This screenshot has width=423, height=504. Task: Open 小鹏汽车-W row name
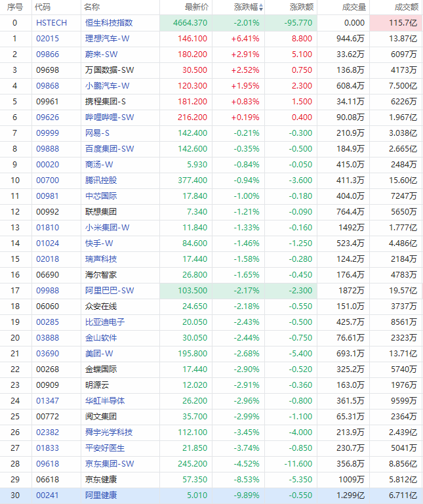click(x=108, y=86)
